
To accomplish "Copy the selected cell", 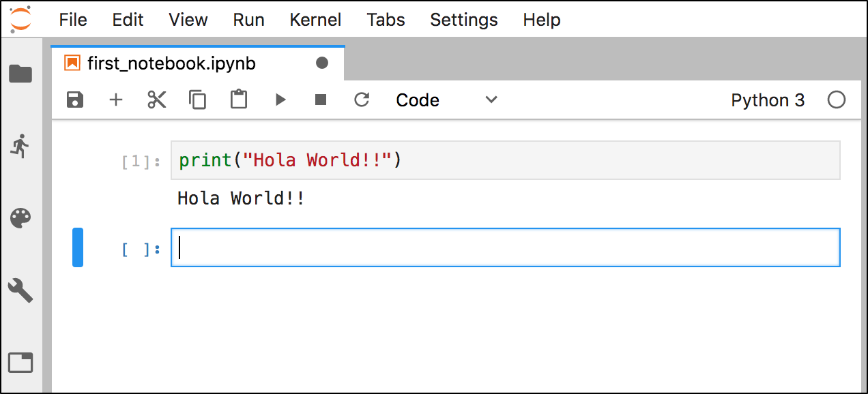I will tap(197, 100).
